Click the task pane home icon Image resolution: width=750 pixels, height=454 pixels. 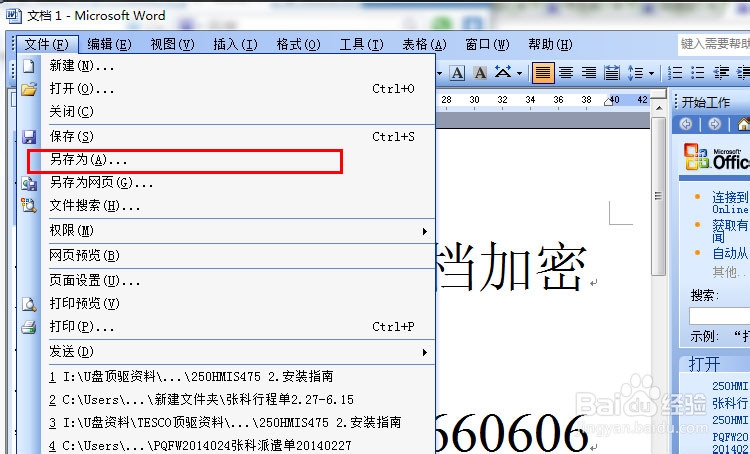743,124
